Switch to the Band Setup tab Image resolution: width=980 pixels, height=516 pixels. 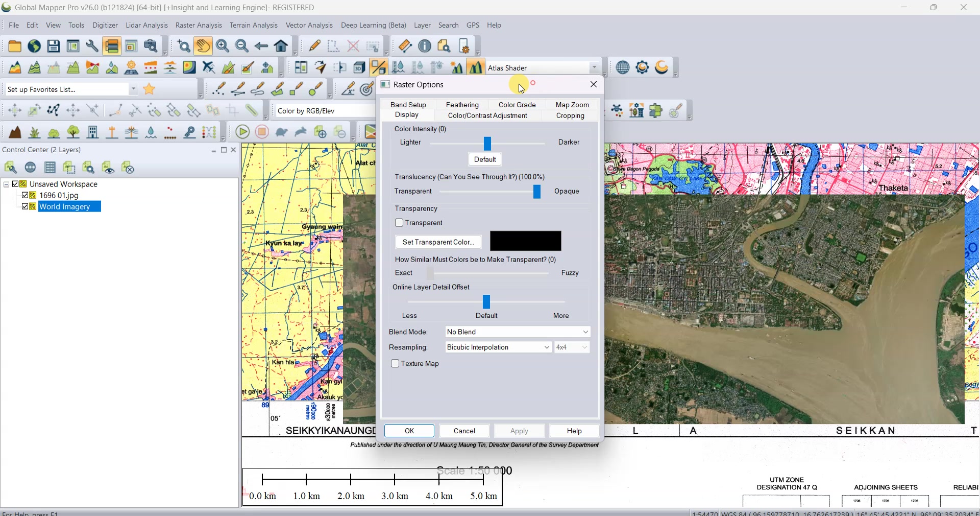(x=408, y=105)
